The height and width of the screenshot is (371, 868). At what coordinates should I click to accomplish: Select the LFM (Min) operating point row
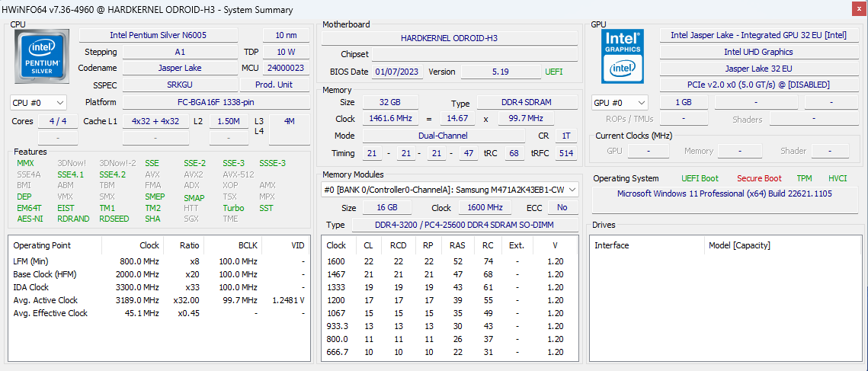click(x=159, y=261)
